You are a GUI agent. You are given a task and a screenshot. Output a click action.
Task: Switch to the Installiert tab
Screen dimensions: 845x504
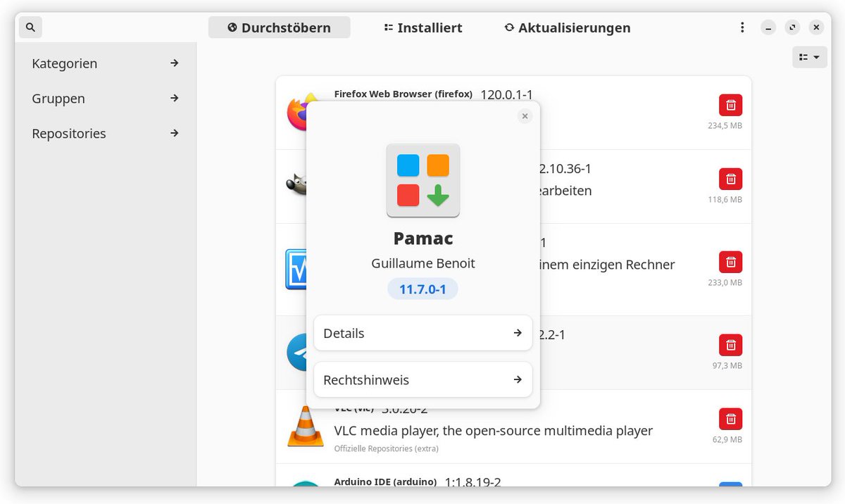(x=422, y=27)
